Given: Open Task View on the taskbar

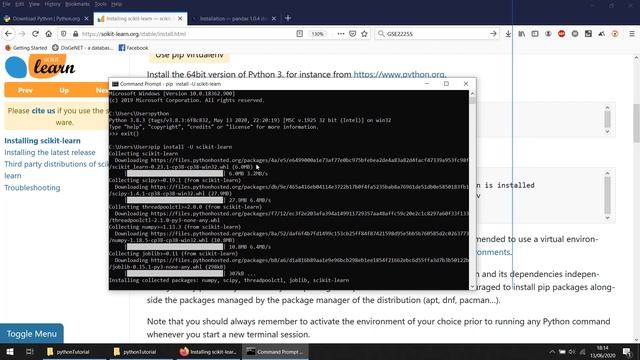Looking at the screenshot, I should tap(29, 351).
